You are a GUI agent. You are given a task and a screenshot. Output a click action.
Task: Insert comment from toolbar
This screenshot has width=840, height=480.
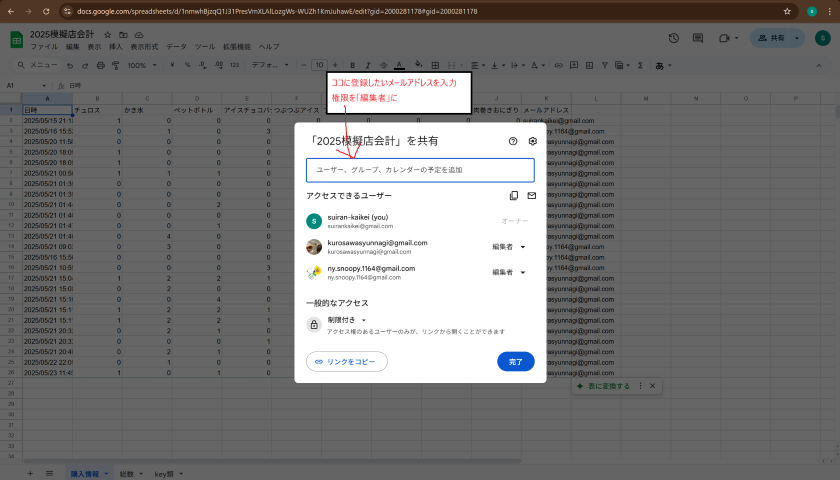[574, 65]
